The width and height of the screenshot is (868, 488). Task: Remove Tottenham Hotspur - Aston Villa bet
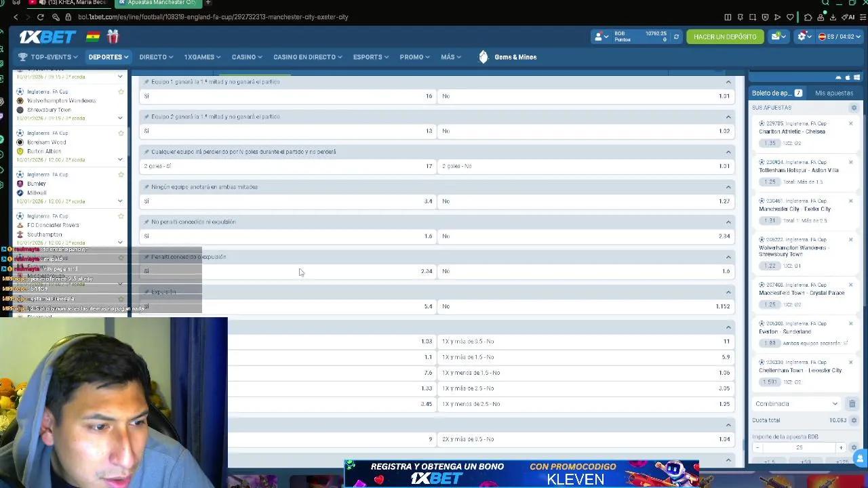[x=850, y=162]
